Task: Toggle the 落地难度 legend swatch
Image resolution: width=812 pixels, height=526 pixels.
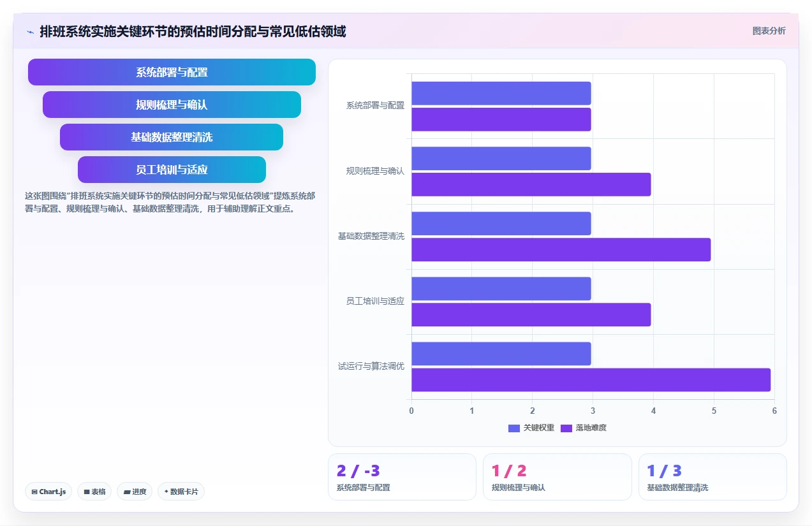Action: click(x=566, y=428)
